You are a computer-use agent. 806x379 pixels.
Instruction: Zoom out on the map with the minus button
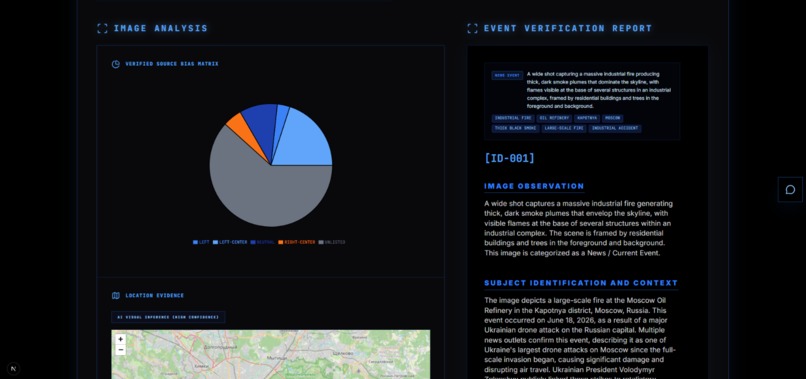(120, 350)
